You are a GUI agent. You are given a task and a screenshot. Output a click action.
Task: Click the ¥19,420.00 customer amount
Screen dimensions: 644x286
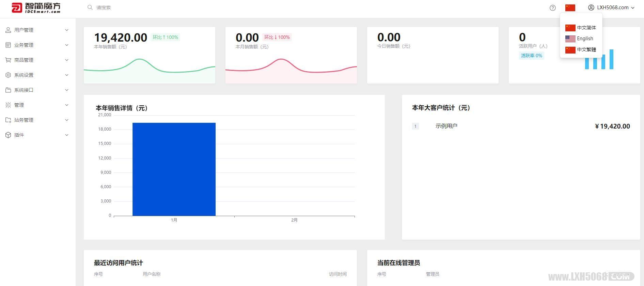[x=612, y=126]
